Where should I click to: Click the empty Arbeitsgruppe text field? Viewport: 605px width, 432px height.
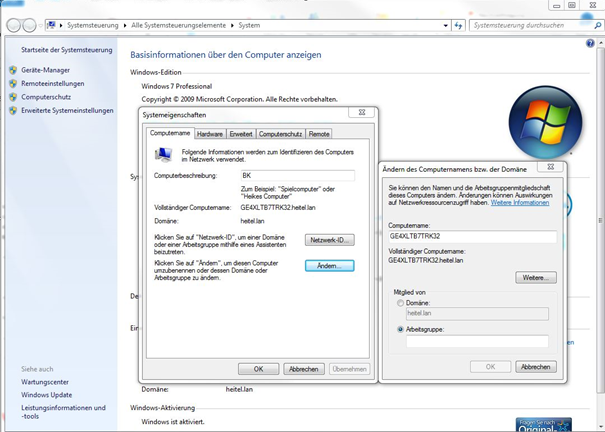tap(477, 341)
